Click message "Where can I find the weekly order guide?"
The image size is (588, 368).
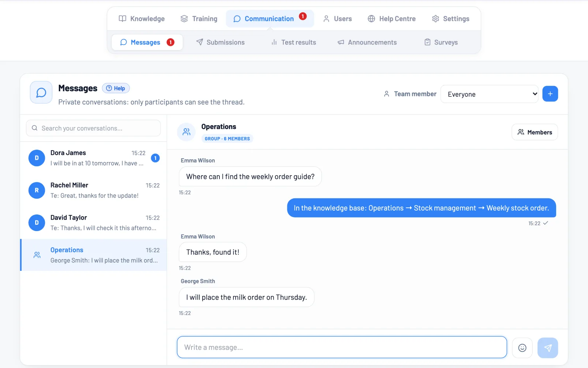tap(250, 177)
